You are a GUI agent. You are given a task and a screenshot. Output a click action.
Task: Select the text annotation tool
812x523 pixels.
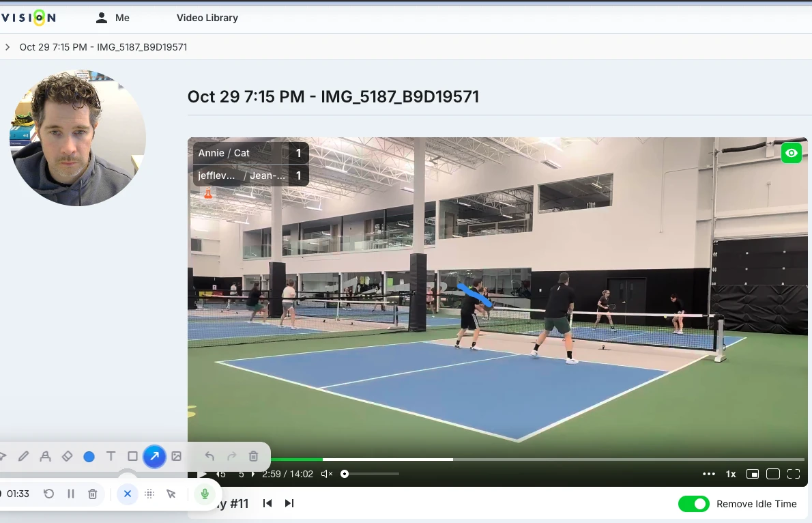pos(111,456)
